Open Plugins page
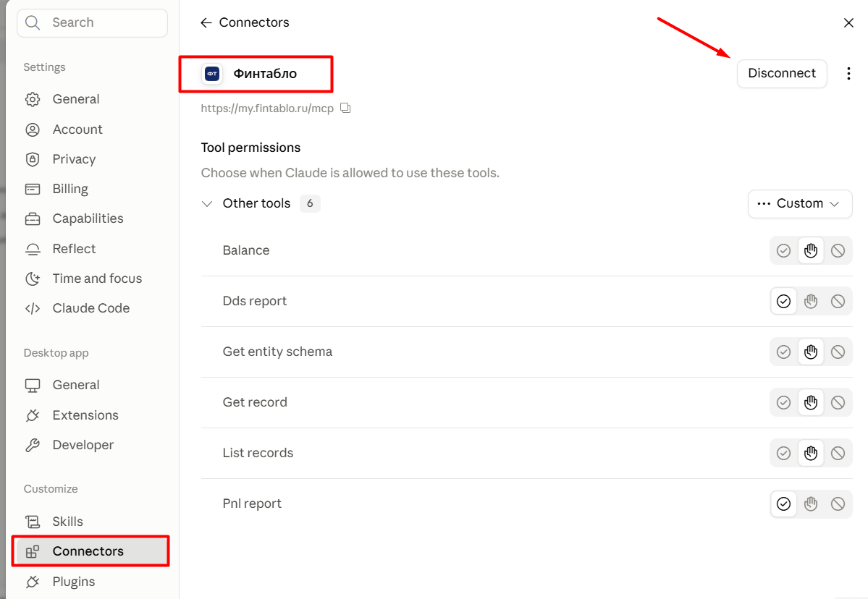 point(93,582)
